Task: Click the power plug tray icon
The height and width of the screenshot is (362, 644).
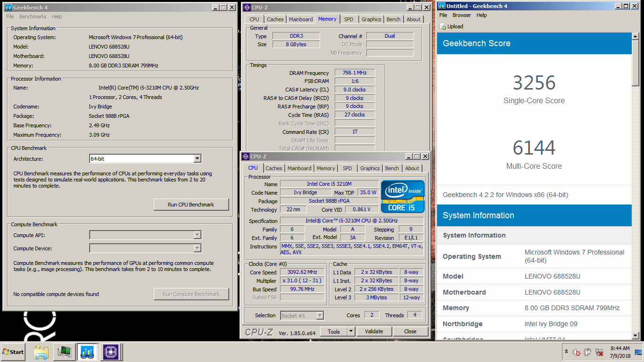Action: click(588, 352)
